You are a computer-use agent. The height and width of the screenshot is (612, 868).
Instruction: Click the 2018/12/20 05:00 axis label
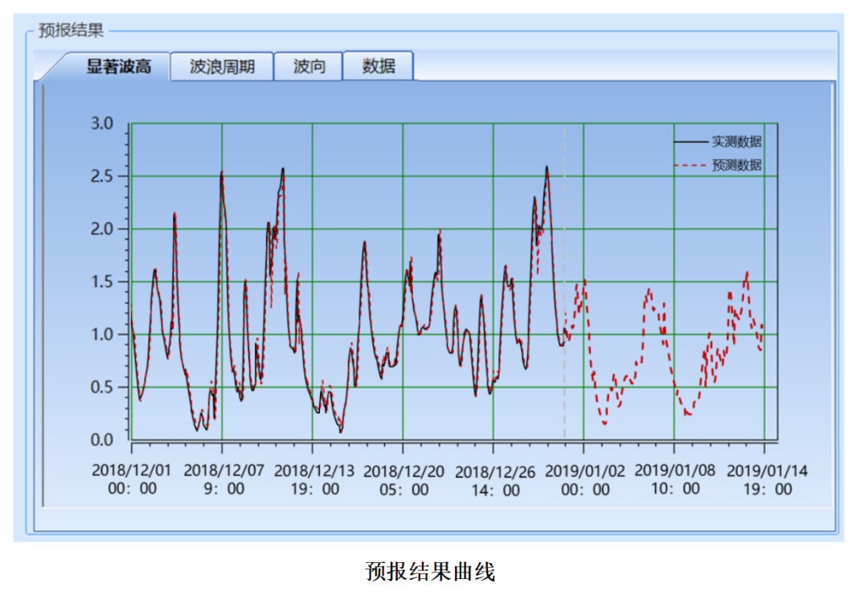click(x=403, y=480)
